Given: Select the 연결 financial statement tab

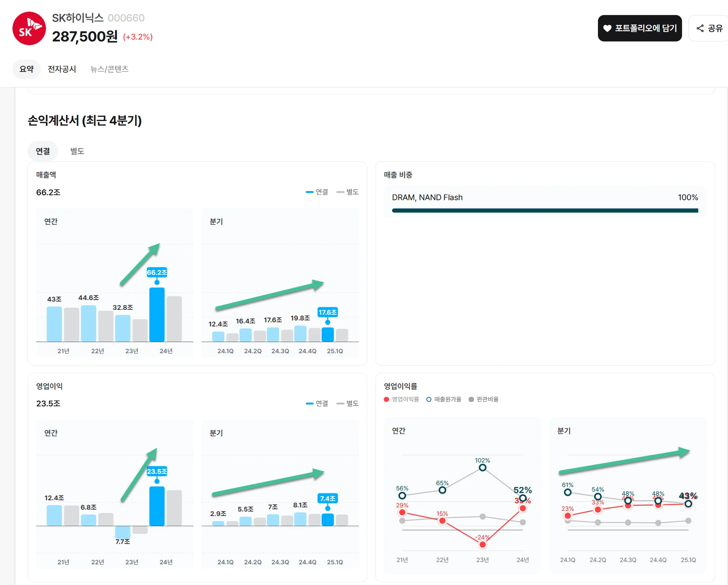Looking at the screenshot, I should click(43, 151).
